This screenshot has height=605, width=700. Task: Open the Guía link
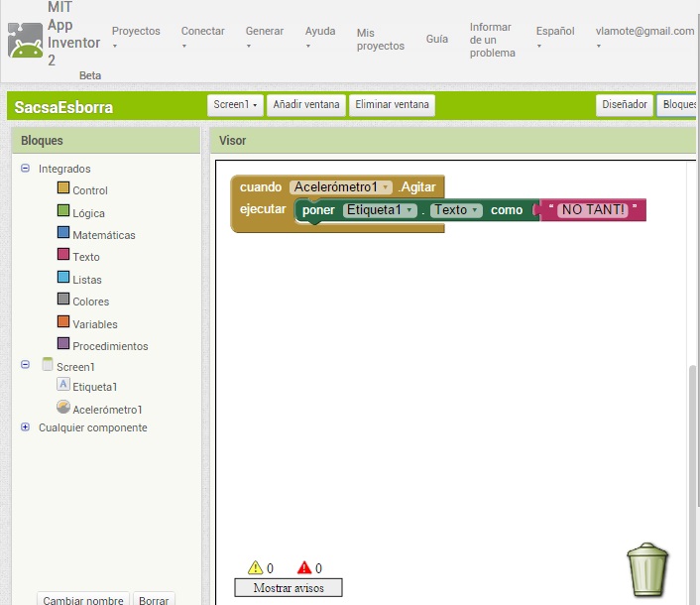(437, 39)
